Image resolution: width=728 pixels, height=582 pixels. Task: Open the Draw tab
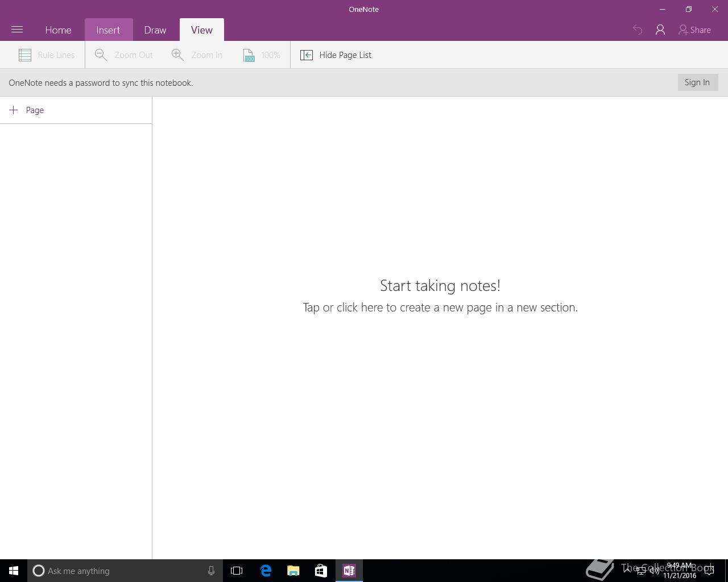(155, 30)
